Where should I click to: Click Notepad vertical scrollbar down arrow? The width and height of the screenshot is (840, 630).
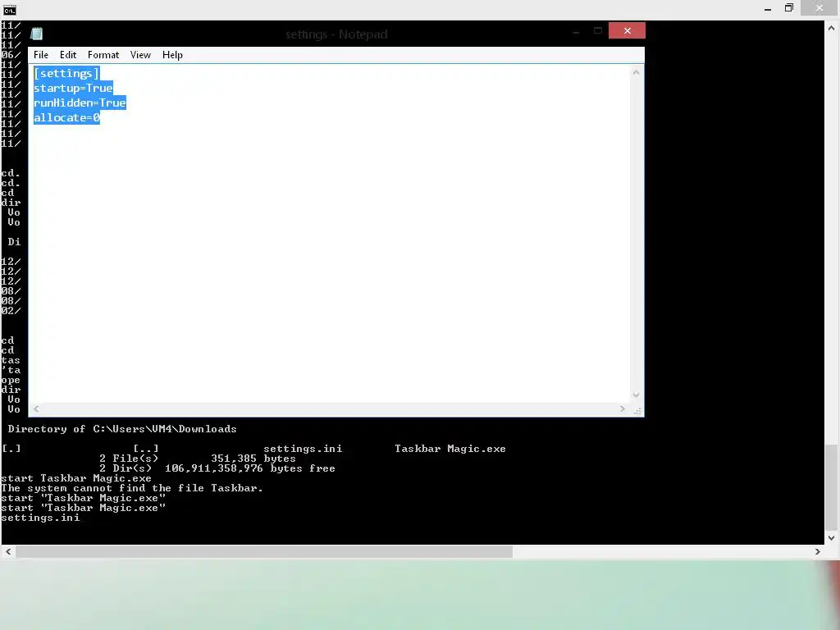tap(636, 395)
